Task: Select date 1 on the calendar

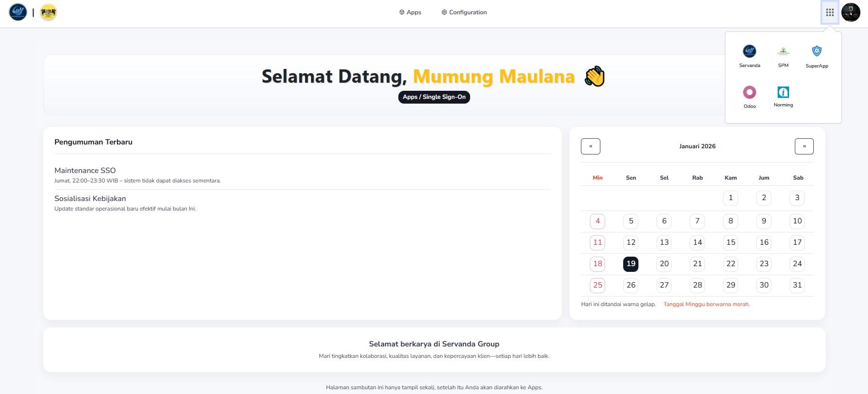Action: click(730, 198)
